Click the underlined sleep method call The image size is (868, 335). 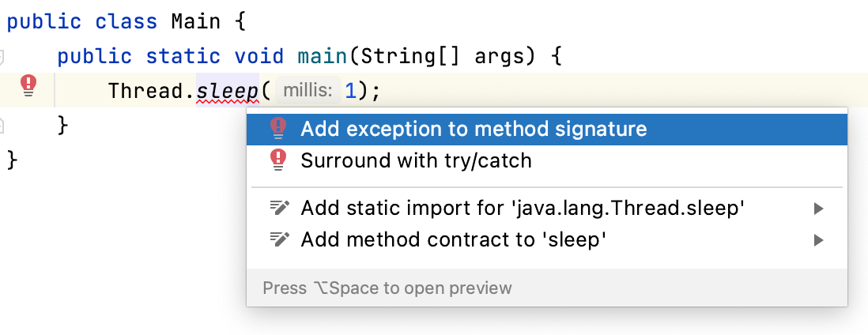click(228, 90)
